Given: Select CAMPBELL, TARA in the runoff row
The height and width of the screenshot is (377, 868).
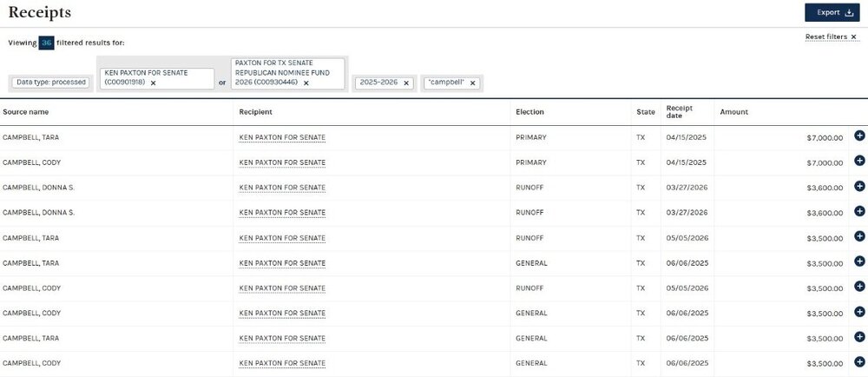Looking at the screenshot, I should pos(31,238).
